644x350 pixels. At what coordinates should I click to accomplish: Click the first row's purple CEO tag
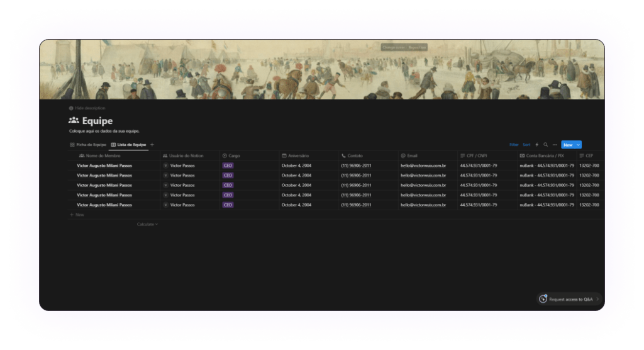pyautogui.click(x=228, y=166)
